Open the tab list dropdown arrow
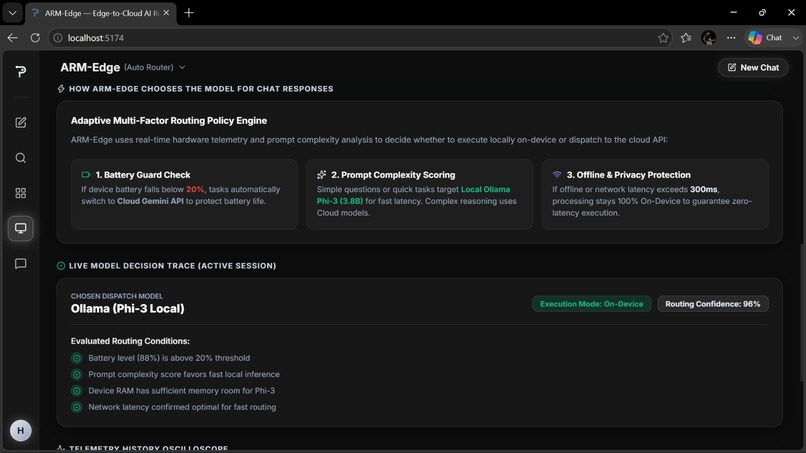This screenshot has height=453, width=806. tap(12, 13)
